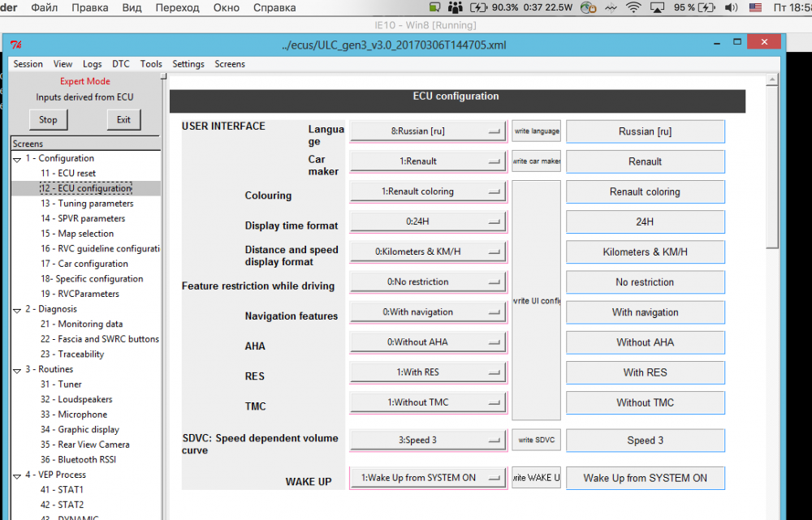812x520 pixels.
Task: Click the Exit button
Action: (123, 119)
